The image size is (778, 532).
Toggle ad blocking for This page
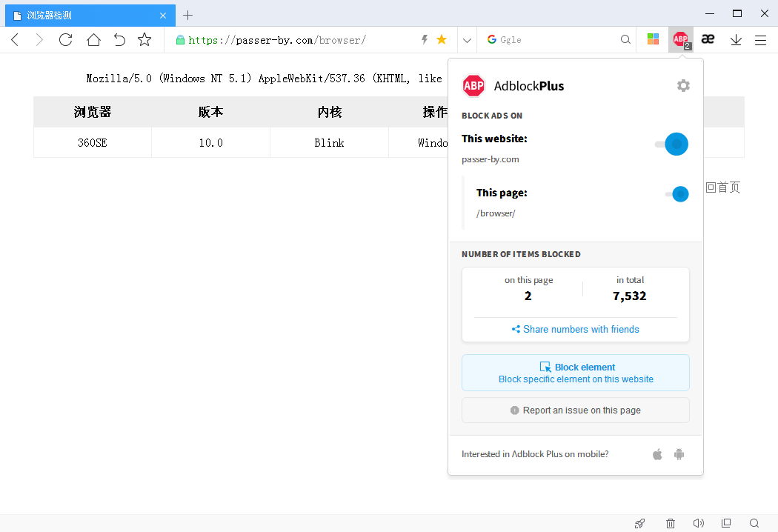(x=677, y=194)
